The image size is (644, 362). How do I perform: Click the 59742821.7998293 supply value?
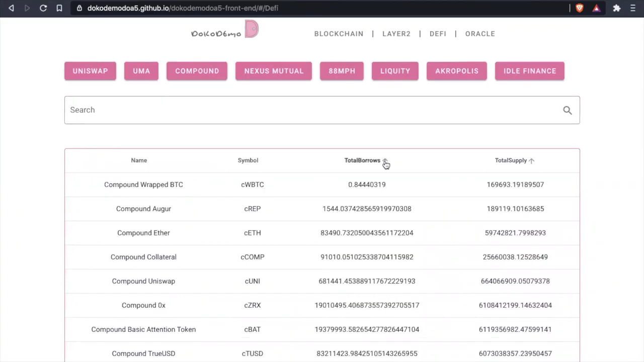515,233
